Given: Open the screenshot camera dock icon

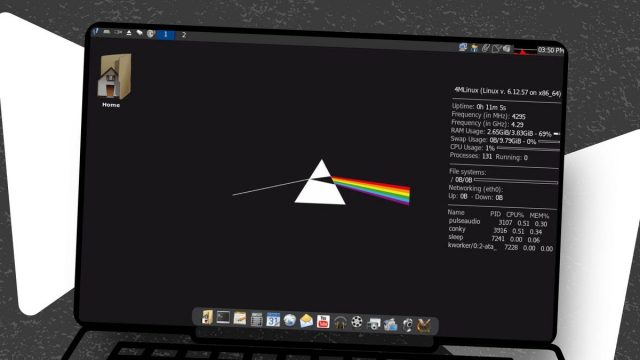Looking at the screenshot, I should [373, 324].
